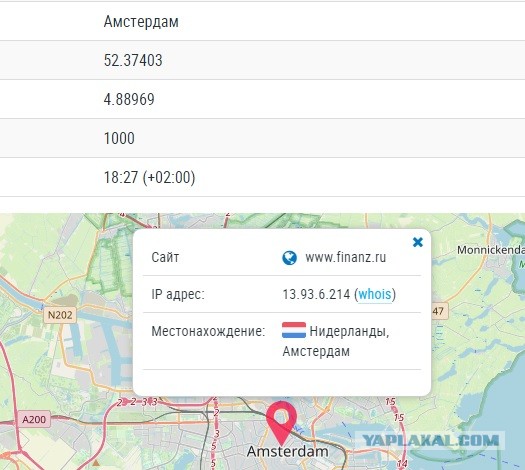The image size is (525, 470).
Task: Click the IP адрес: label
Action: [178, 295]
